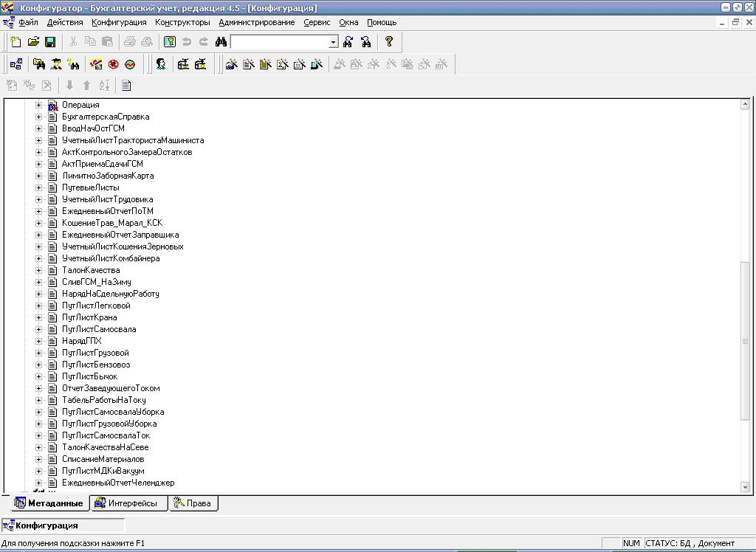
Task: Expand the БухгалтерскаяСправка node
Action: [x=38, y=117]
